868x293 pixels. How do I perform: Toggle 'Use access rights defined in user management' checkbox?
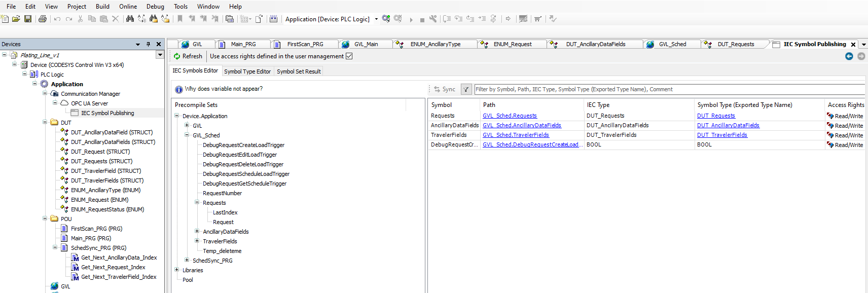pos(349,56)
